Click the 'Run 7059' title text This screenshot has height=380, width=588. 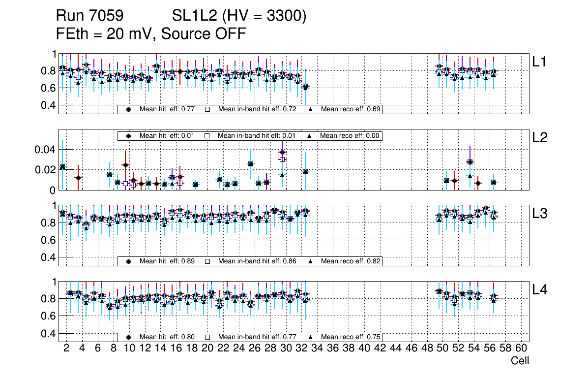click(89, 16)
